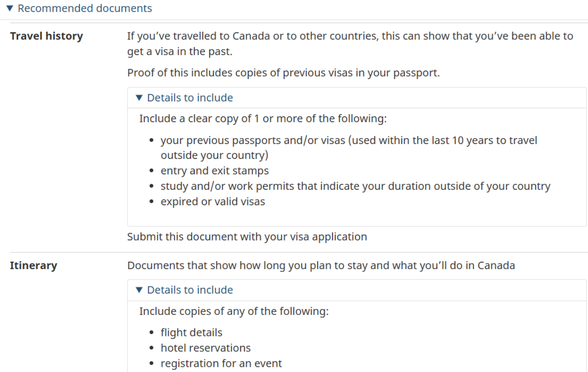Click 'Submit this document with your visa application'
588x372 pixels.
[247, 236]
